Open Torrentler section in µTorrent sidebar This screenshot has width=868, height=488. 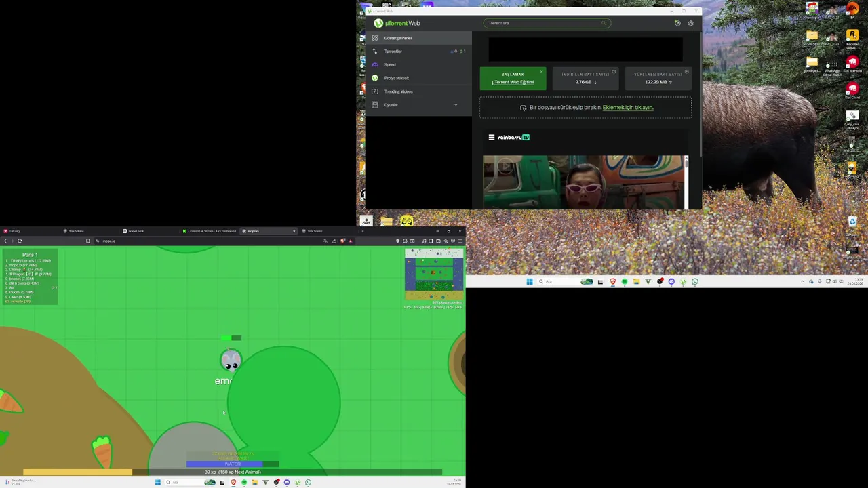point(418,52)
